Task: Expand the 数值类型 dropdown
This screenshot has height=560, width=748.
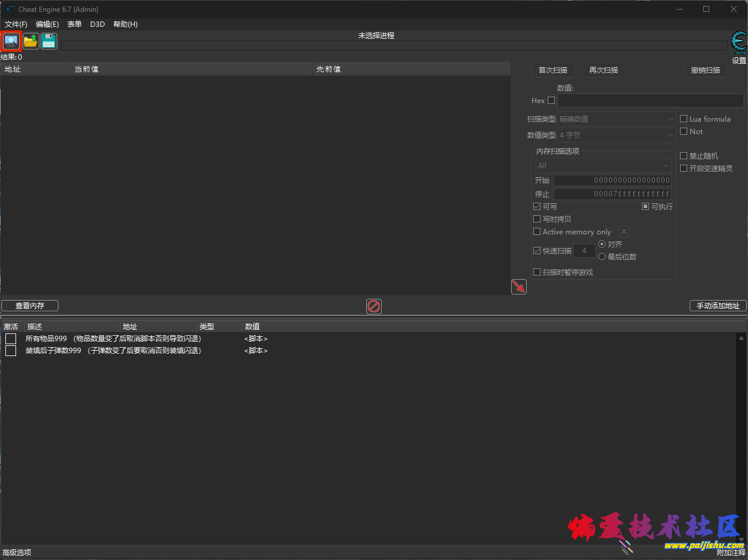Action: click(616, 135)
